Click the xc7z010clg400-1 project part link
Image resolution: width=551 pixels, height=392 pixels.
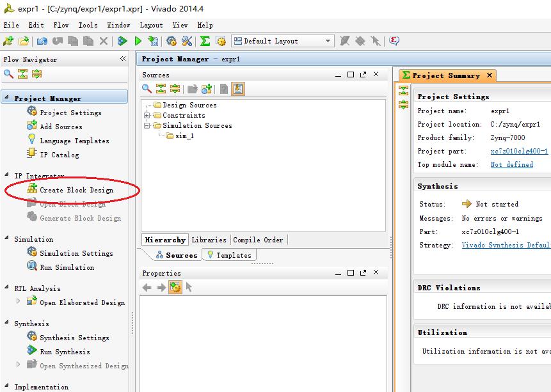pos(519,152)
